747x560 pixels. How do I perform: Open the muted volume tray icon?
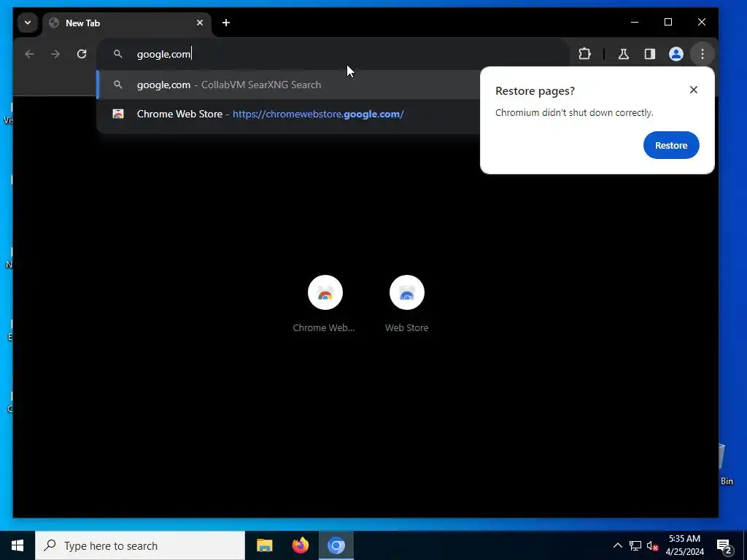[x=652, y=545]
